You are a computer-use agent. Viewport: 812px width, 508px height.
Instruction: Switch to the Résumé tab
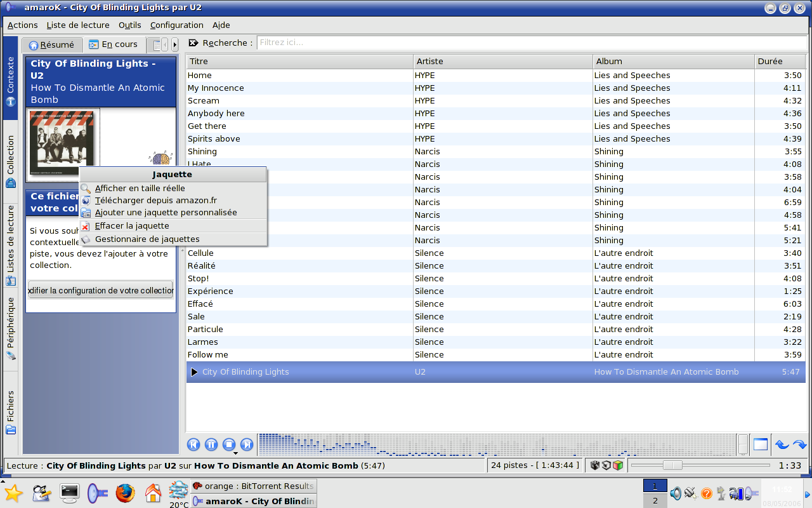pyautogui.click(x=52, y=45)
